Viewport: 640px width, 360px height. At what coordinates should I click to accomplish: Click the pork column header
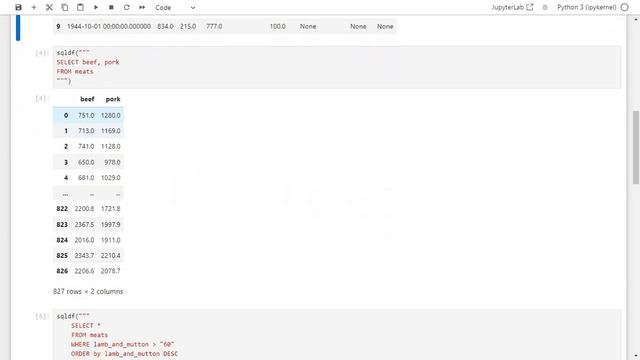click(x=113, y=99)
